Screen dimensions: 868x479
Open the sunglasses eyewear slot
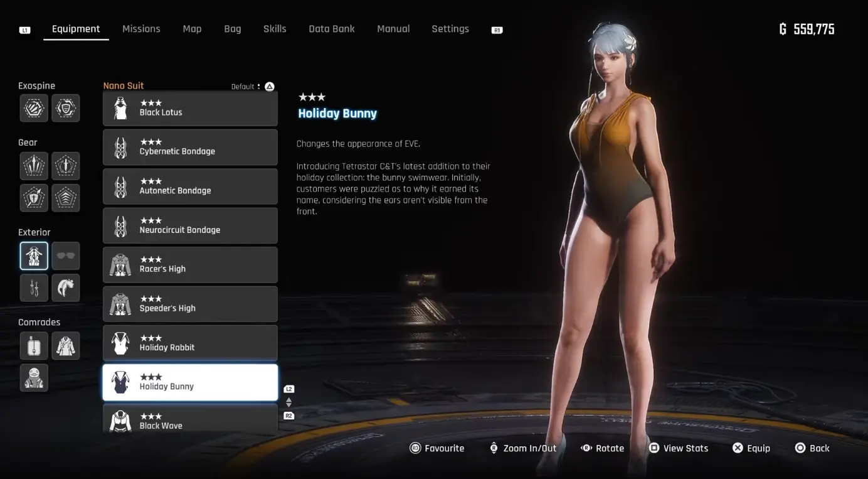click(x=66, y=256)
